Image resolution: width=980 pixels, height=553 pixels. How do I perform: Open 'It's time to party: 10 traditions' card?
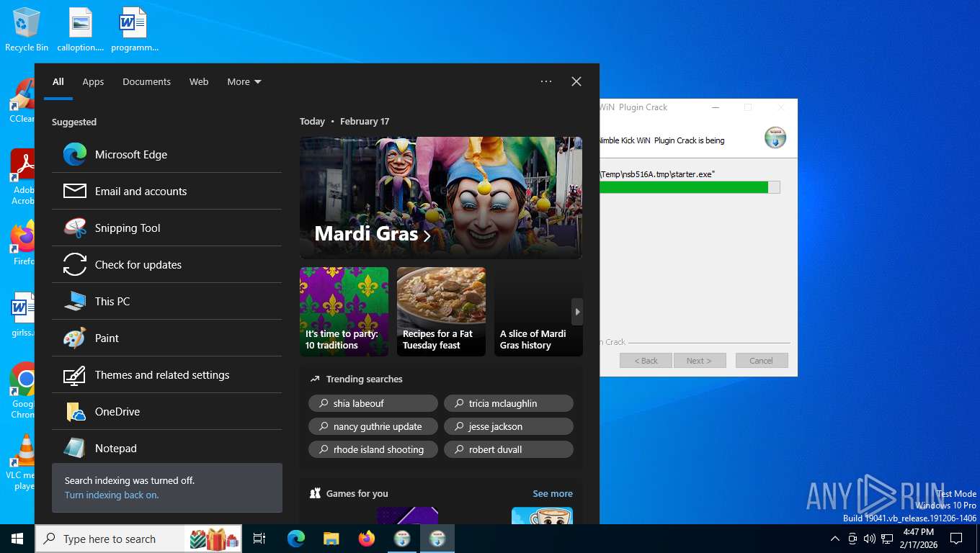point(344,311)
